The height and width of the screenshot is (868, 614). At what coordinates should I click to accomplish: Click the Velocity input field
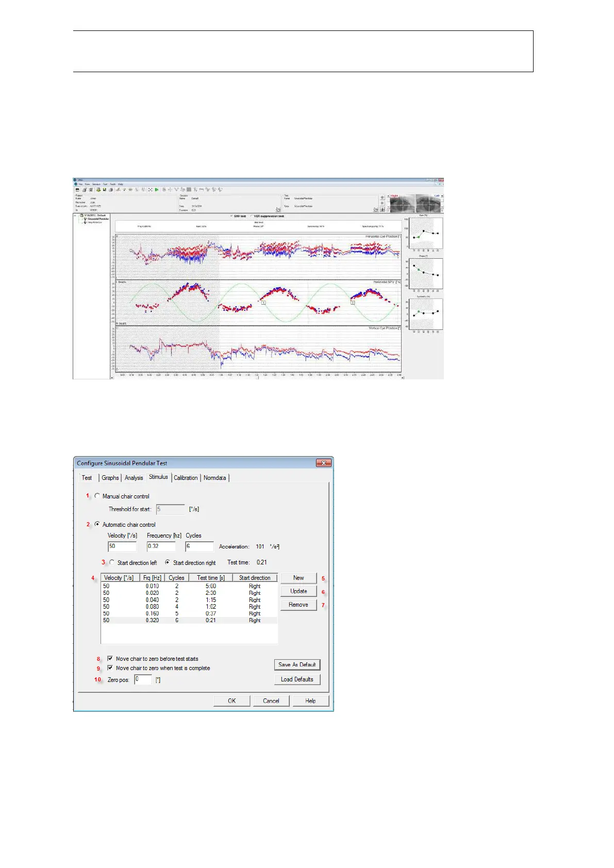(122, 546)
